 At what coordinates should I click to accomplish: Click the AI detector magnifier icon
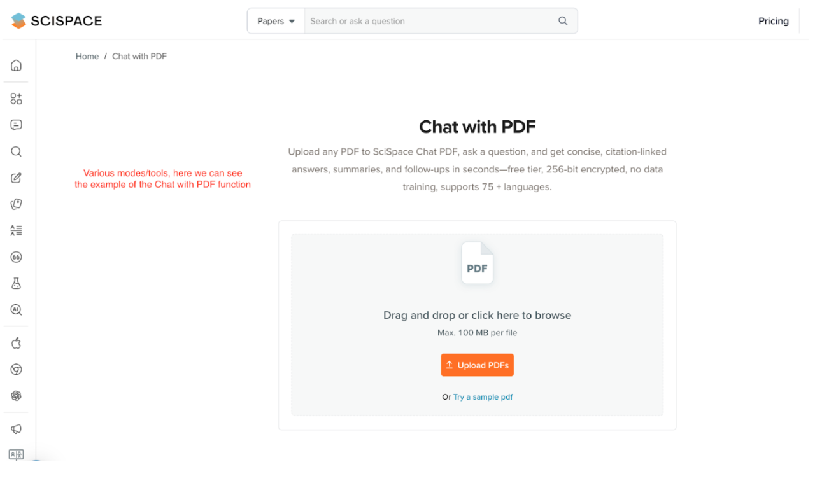click(17, 310)
